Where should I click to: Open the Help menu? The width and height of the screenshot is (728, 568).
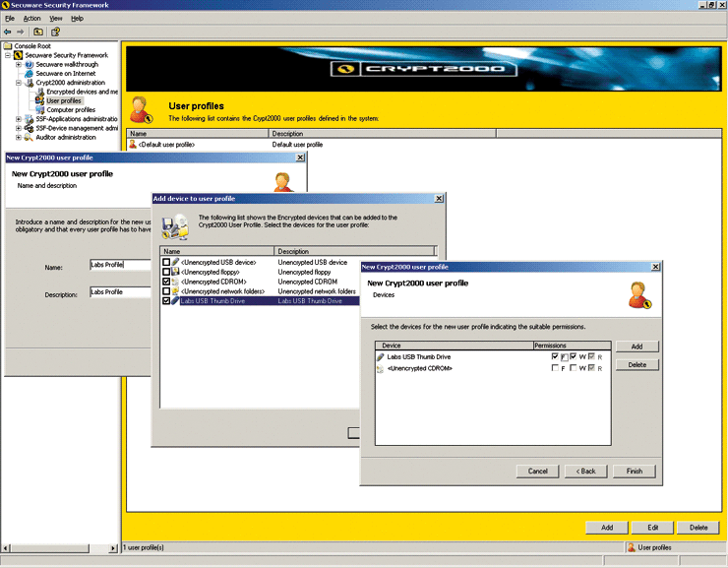pyautogui.click(x=77, y=19)
